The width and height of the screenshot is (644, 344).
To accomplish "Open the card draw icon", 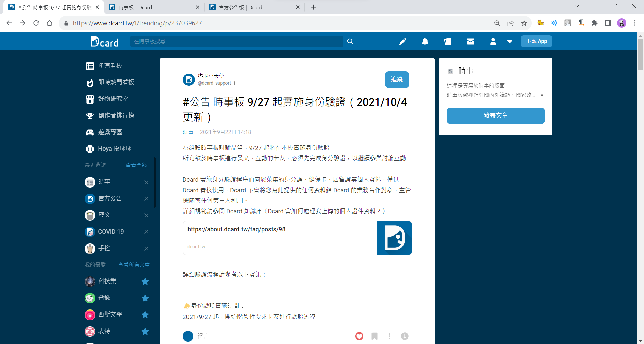I will click(448, 41).
